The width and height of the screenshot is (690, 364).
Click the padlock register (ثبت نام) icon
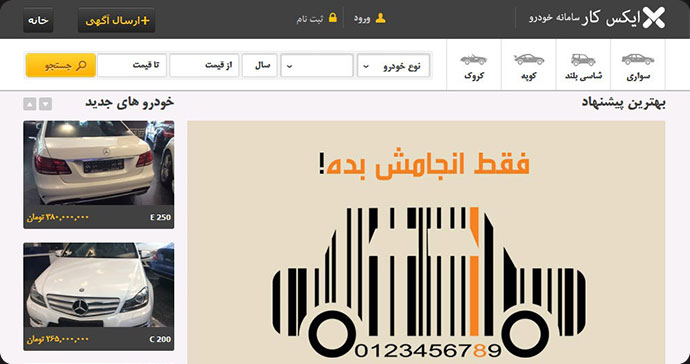(x=333, y=18)
